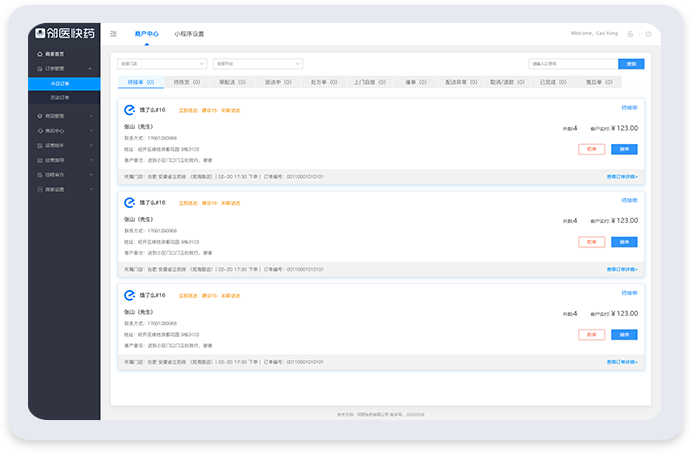View order details of third card

pyautogui.click(x=622, y=362)
